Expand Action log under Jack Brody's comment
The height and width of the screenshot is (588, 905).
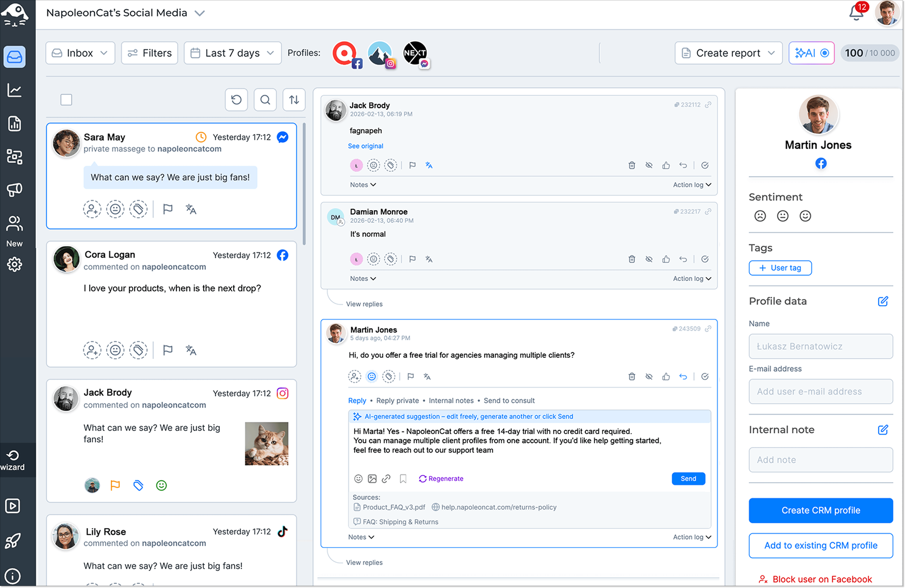[692, 185]
